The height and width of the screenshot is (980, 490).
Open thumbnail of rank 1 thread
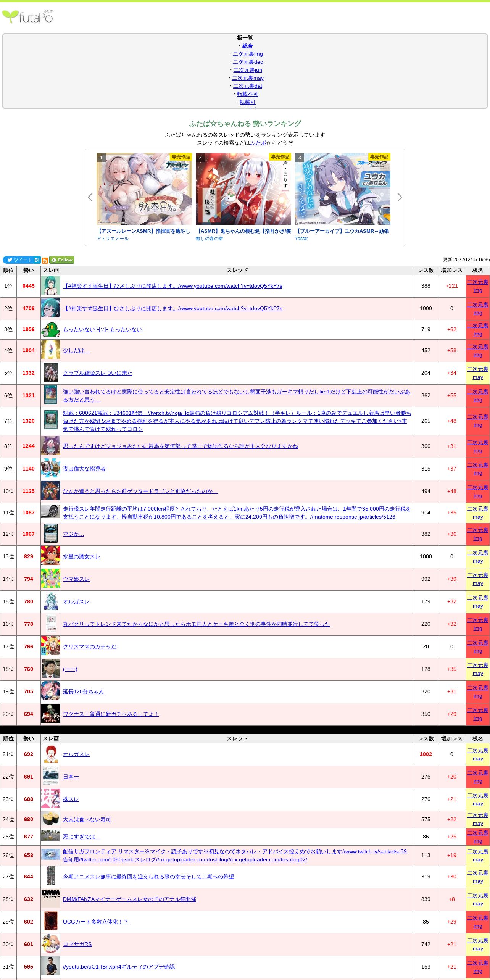point(51,286)
